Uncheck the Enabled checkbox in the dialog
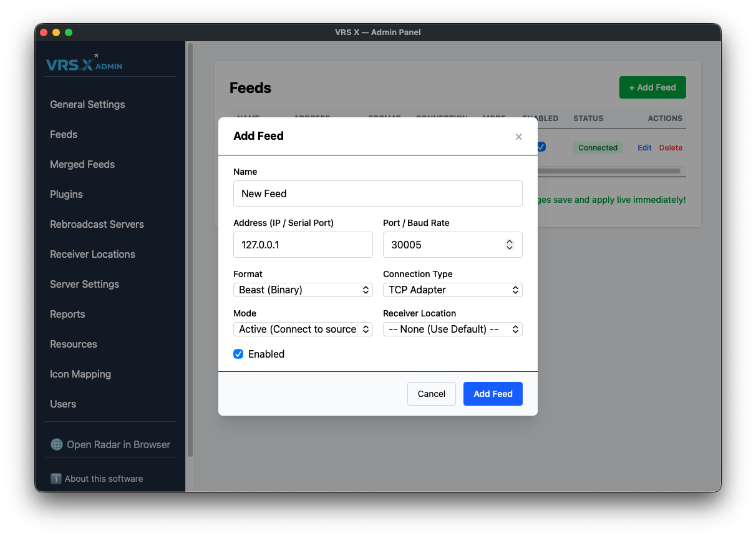Screen dimensions: 756x538 [238, 354]
